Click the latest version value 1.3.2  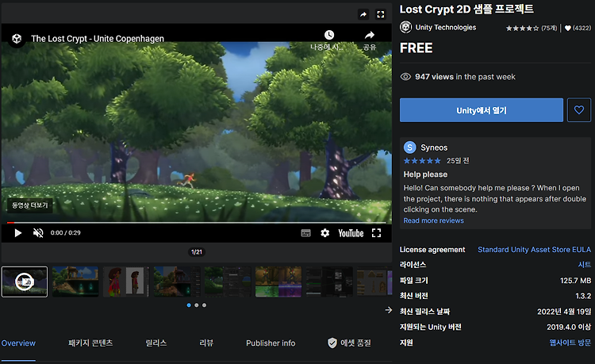[583, 296]
